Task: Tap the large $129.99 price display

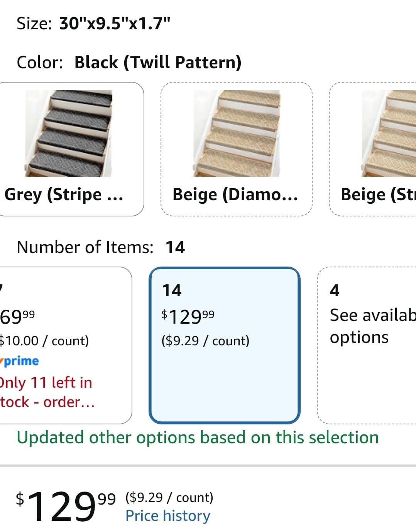Action: (66, 507)
